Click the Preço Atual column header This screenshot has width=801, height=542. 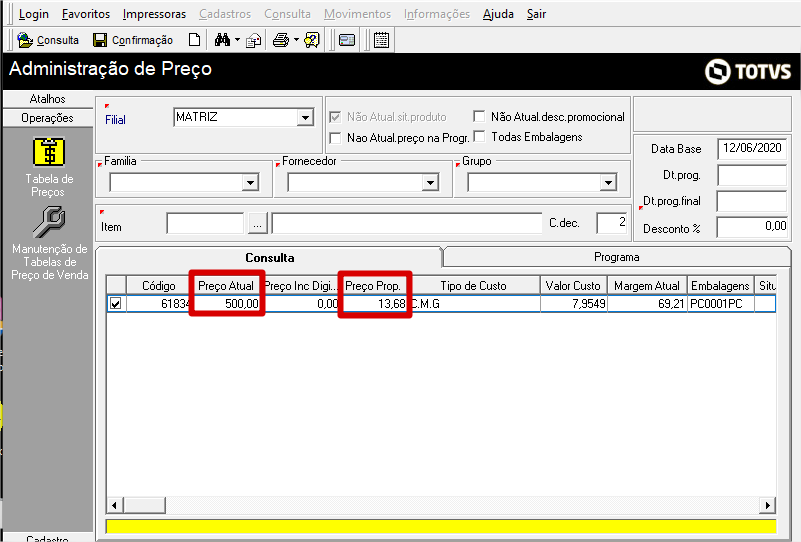226,286
